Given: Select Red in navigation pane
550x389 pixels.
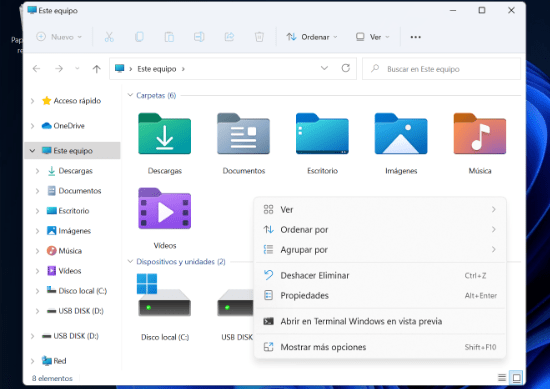Looking at the screenshot, I should pyautogui.click(x=60, y=361).
